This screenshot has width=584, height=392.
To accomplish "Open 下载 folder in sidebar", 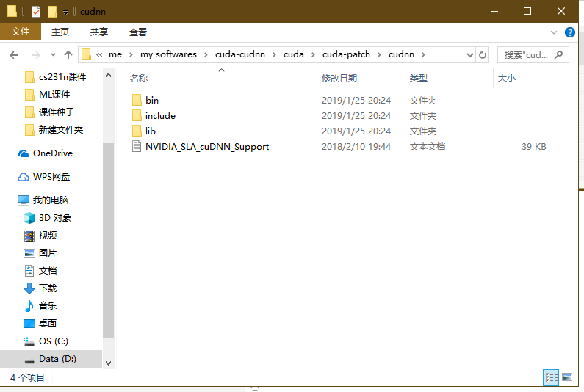I will pos(40,288).
